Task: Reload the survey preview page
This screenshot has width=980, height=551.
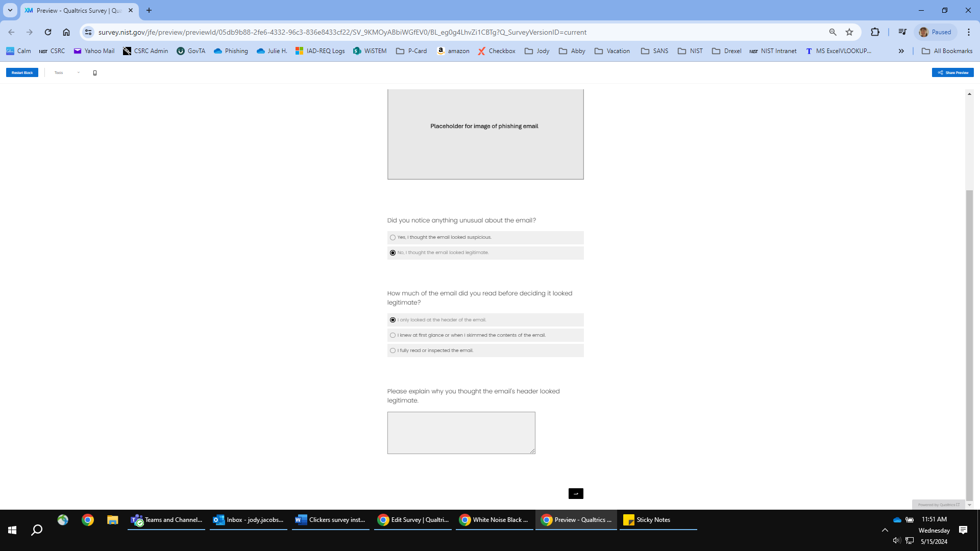Action: 48,32
